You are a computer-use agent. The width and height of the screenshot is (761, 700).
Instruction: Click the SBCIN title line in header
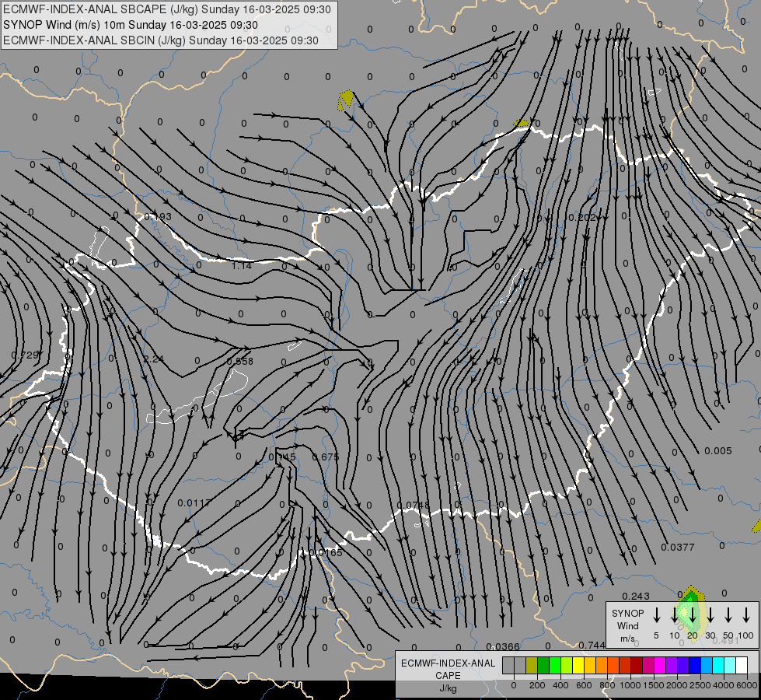click(x=161, y=40)
